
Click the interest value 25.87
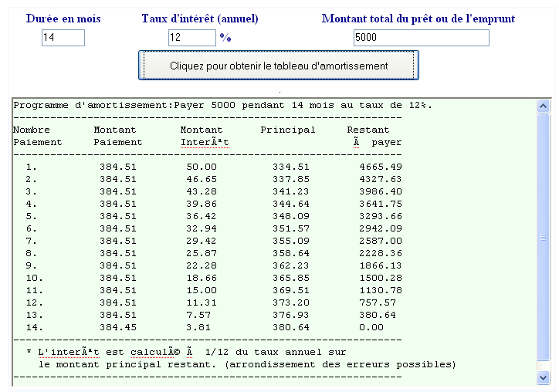[x=202, y=253]
